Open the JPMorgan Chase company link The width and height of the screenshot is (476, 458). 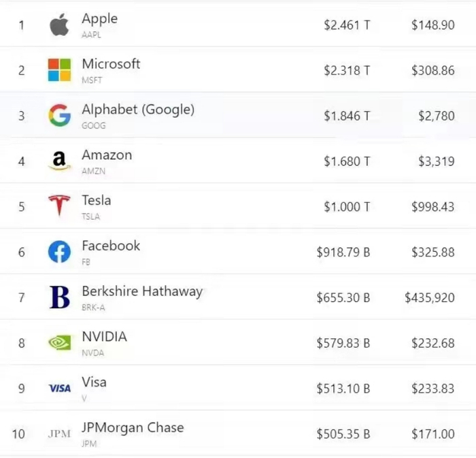tap(133, 427)
